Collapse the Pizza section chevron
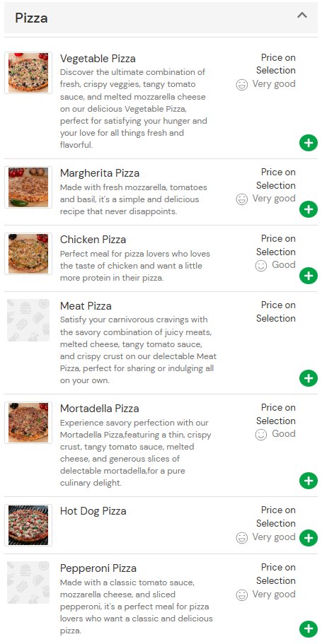322x644 pixels. tap(302, 16)
